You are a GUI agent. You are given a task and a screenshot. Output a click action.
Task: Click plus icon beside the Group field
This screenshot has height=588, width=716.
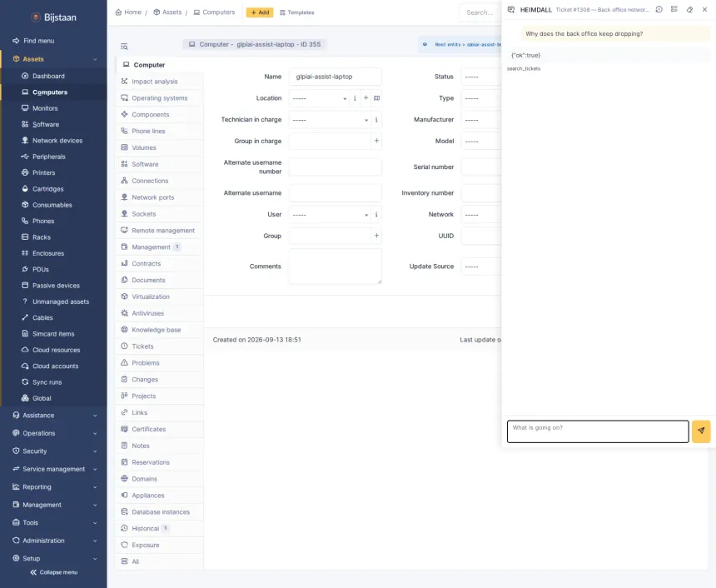pos(376,236)
